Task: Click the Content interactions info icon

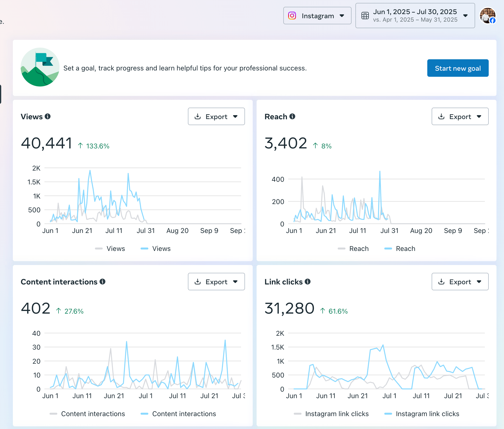Action: (102, 282)
